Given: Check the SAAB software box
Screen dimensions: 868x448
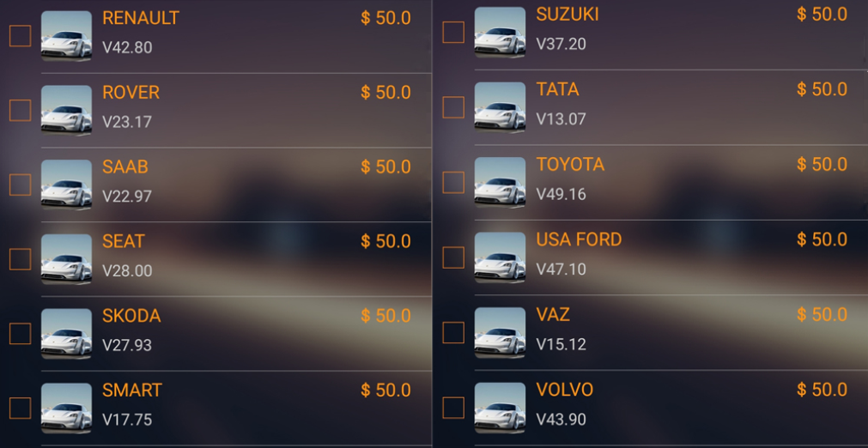Looking at the screenshot, I should coord(20,185).
